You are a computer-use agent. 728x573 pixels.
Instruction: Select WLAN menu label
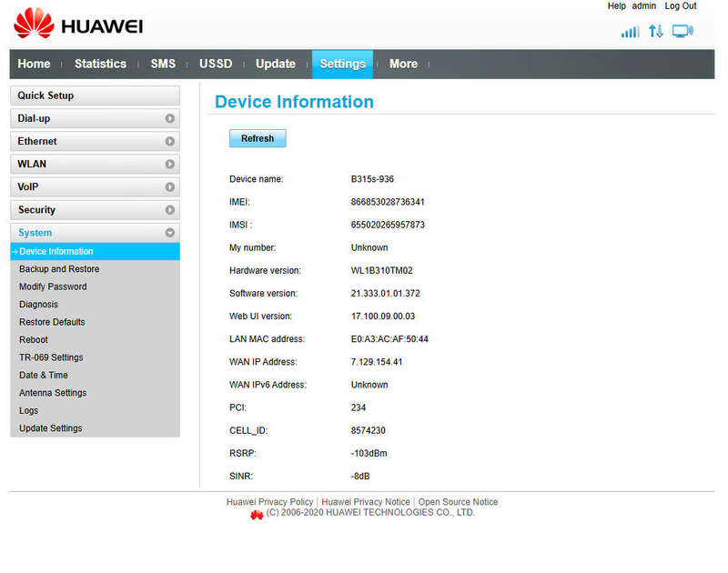[32, 164]
